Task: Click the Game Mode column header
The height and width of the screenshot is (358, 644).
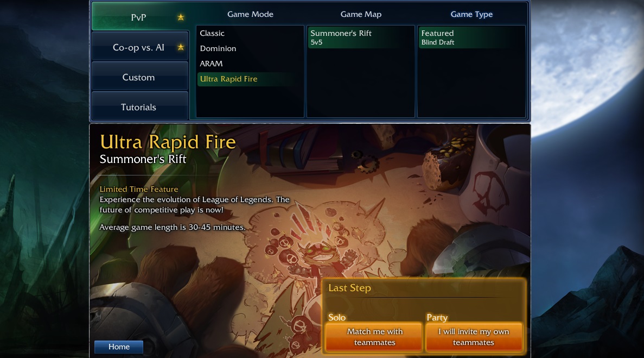Action: (x=250, y=14)
